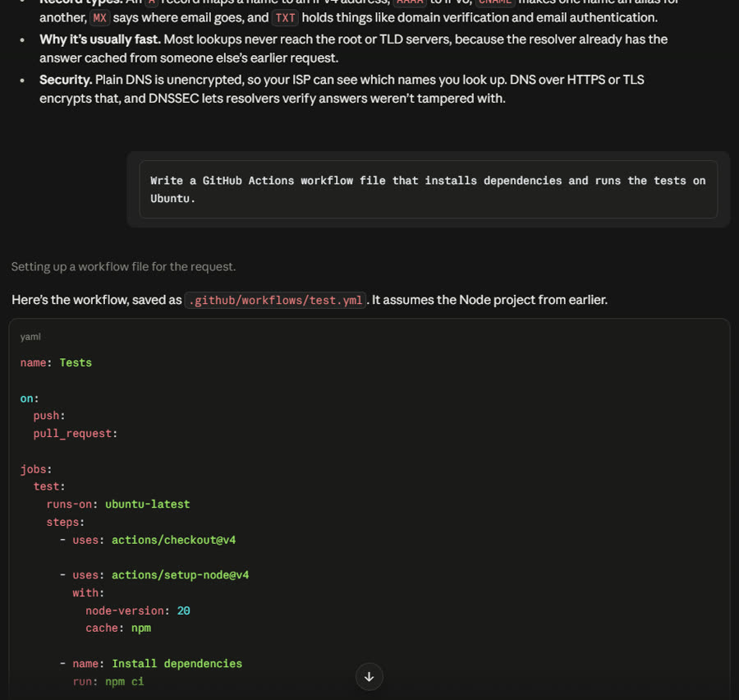
Task: Click the "steps:" key in the code
Action: click(66, 523)
